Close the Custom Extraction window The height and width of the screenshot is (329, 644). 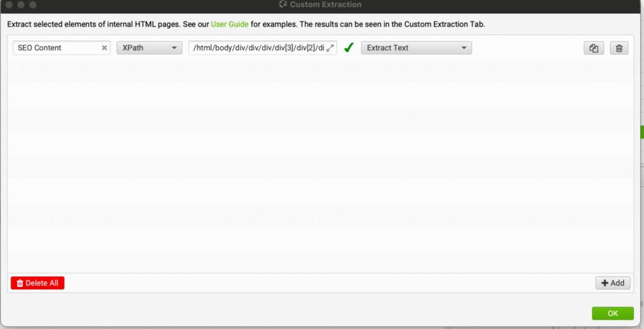tap(9, 4)
